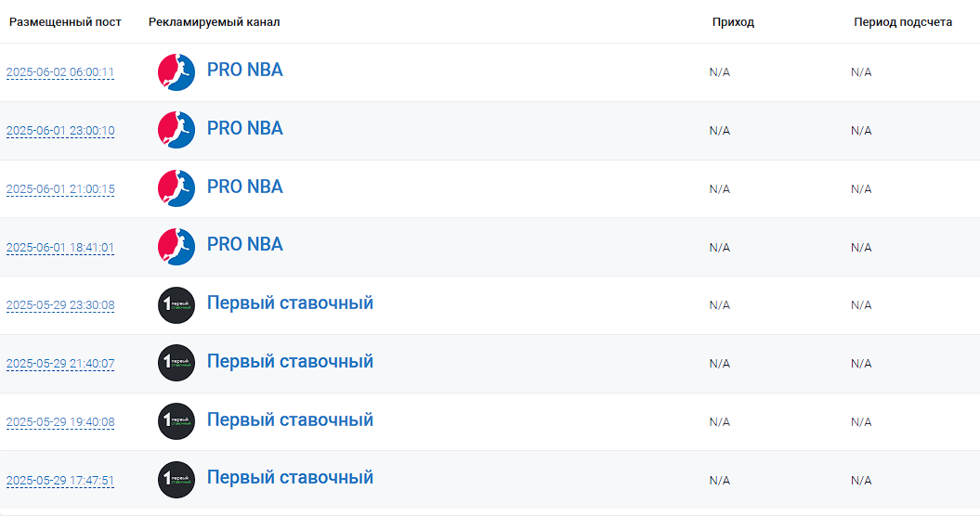Select Первый ставочный logo beside the 19:40:08 post
Screen dimensions: 980x516
(176, 421)
